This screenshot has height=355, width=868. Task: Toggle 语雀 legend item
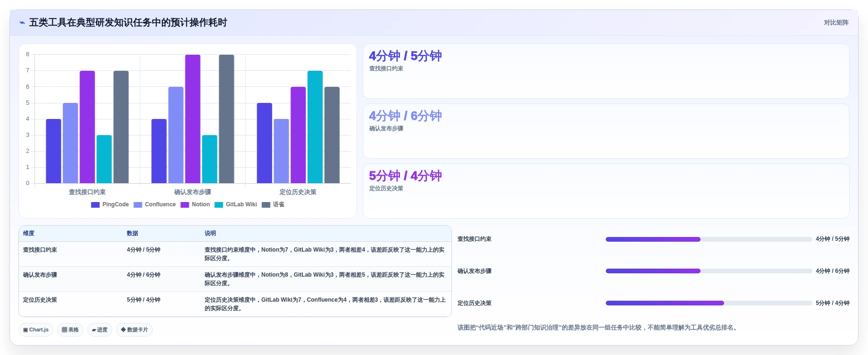273,205
